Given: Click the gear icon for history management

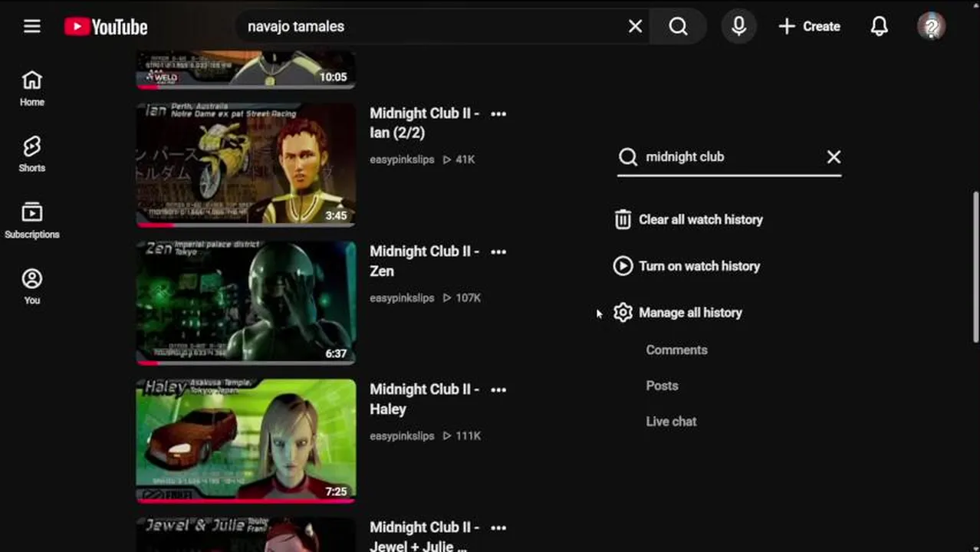Looking at the screenshot, I should point(623,313).
